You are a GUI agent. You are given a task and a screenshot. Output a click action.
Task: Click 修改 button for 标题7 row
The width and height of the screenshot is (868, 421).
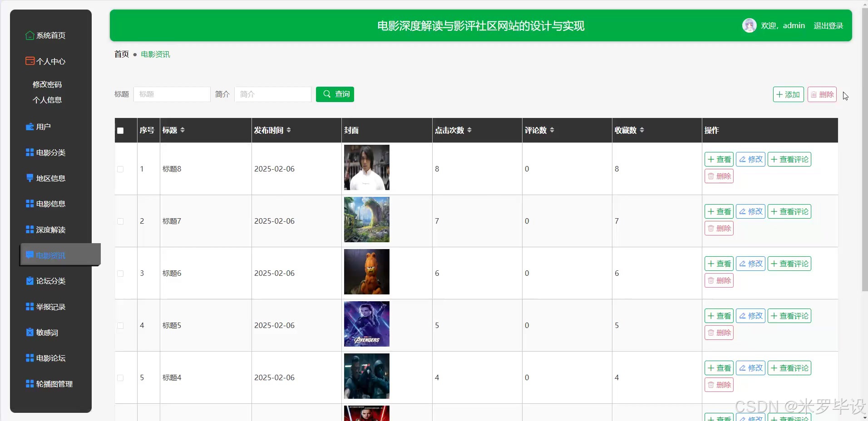point(751,211)
